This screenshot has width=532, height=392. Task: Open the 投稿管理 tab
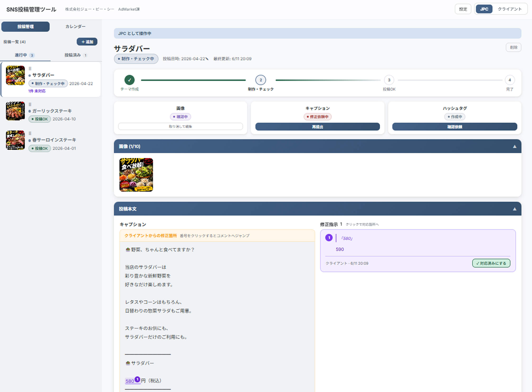click(x=25, y=26)
